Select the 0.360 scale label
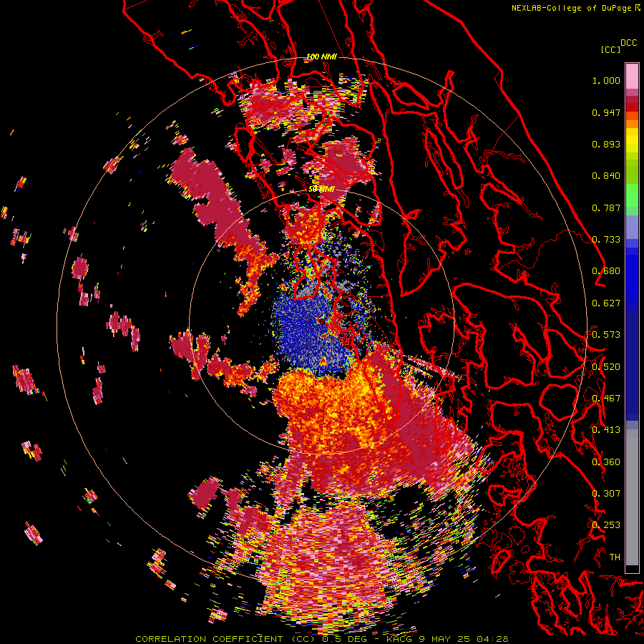This screenshot has height=644, width=644. click(606, 462)
